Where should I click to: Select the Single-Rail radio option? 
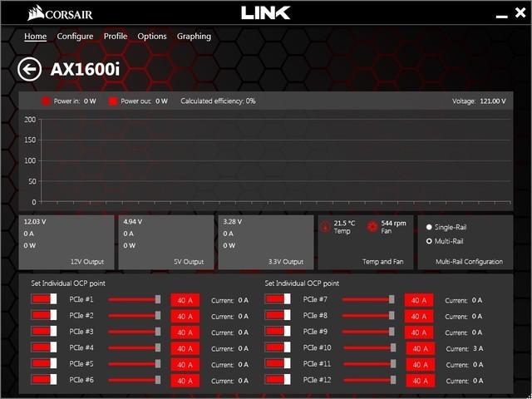coord(429,227)
